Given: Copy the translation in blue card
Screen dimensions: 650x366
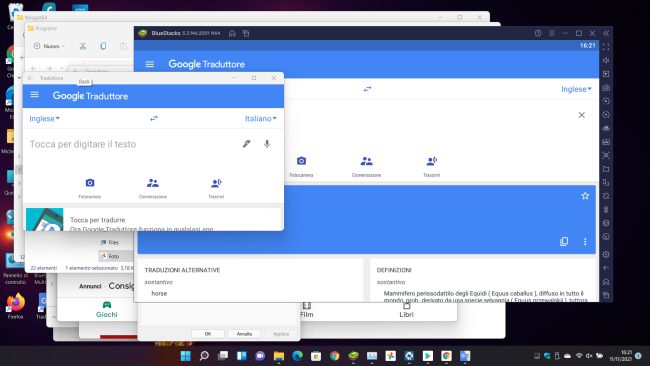Looking at the screenshot, I should (564, 242).
